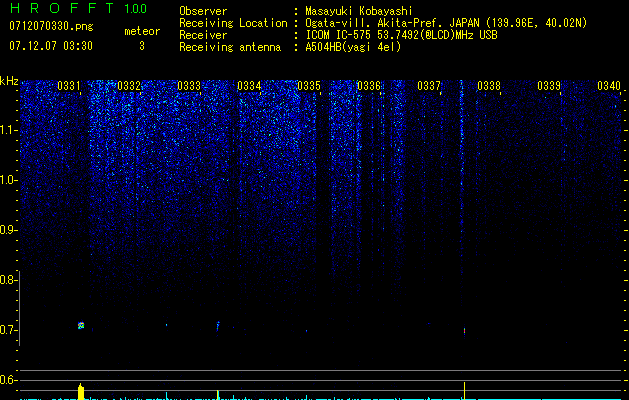Click the 0339 time marker
This screenshot has width=629, height=400.
point(548,86)
